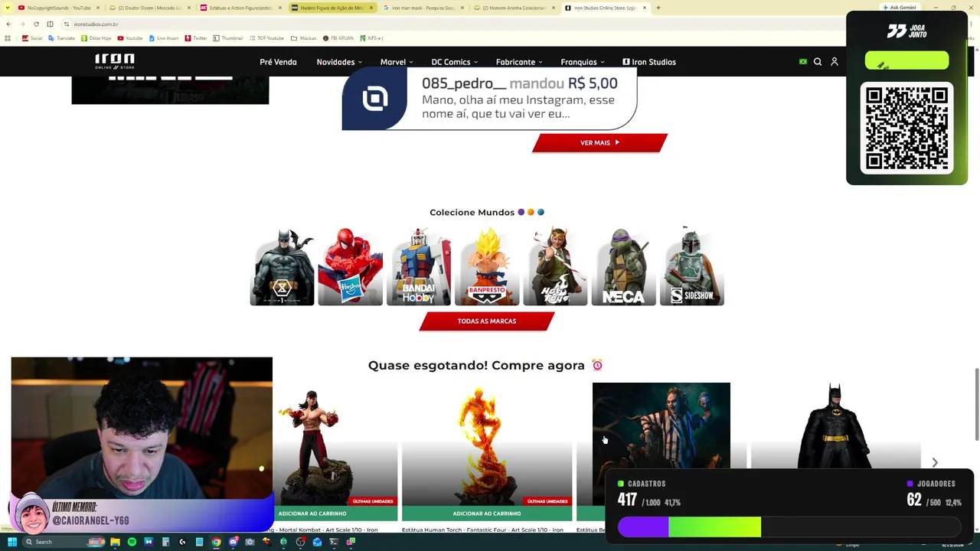The image size is (980, 551).
Task: Open the browser tab search dropdown arrow
Action: (x=8, y=8)
